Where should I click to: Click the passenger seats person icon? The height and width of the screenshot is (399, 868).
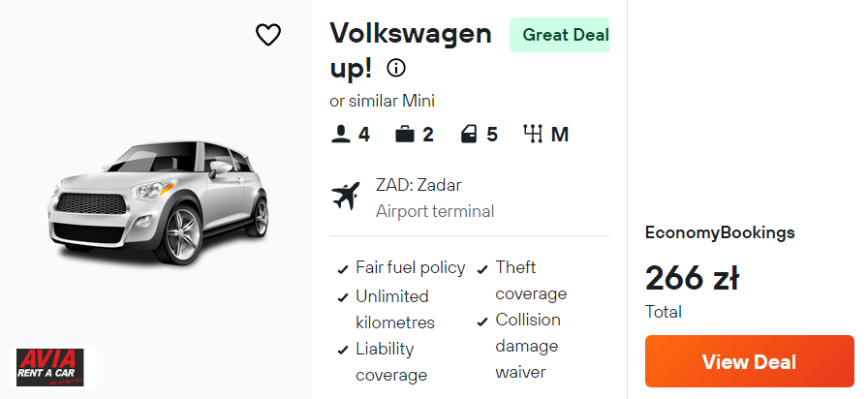point(340,135)
